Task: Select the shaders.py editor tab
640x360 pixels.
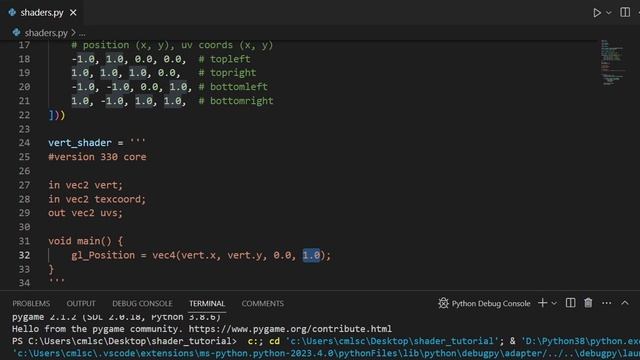Action: (42, 13)
